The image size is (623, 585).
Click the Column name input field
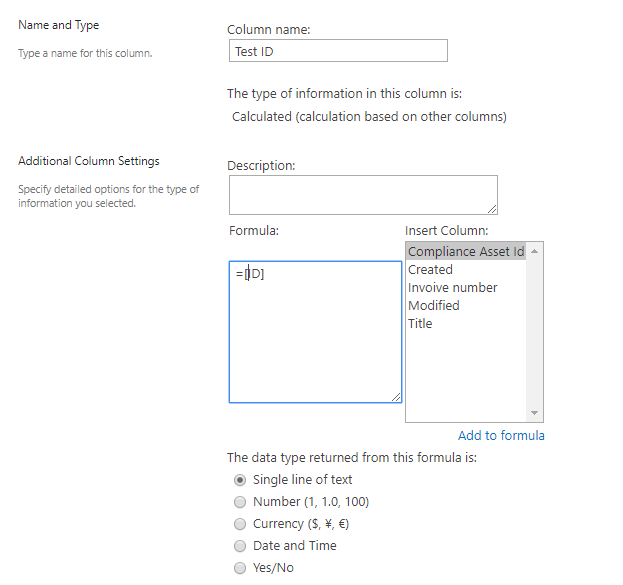(x=338, y=50)
